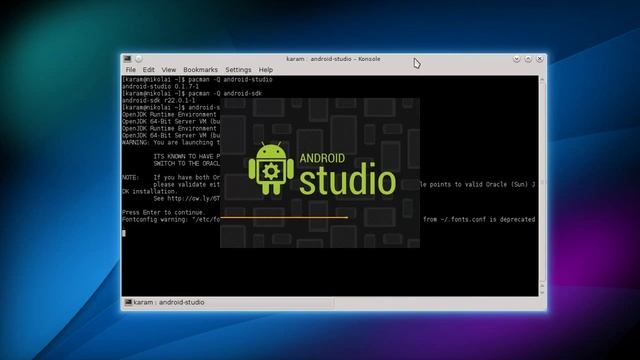Minimize the Konsole window
Screen dimensions: 640x360
(x=516, y=59)
